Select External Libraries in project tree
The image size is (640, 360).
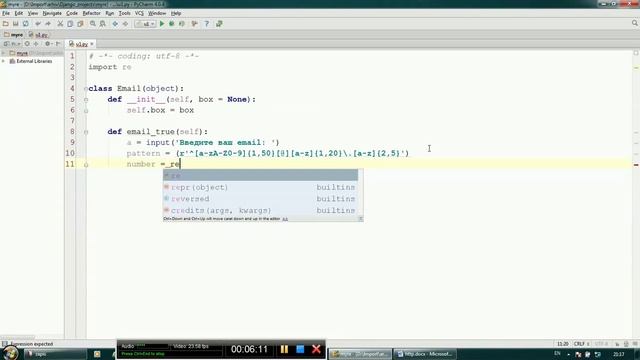coord(31,61)
